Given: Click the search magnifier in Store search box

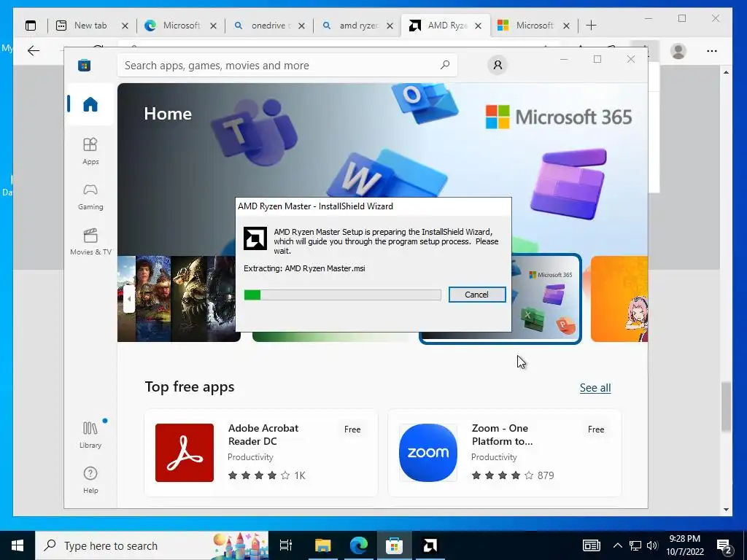Looking at the screenshot, I should (444, 65).
